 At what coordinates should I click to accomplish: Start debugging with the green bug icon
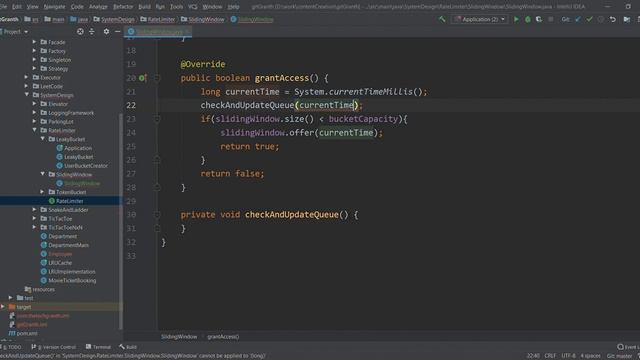(527, 19)
